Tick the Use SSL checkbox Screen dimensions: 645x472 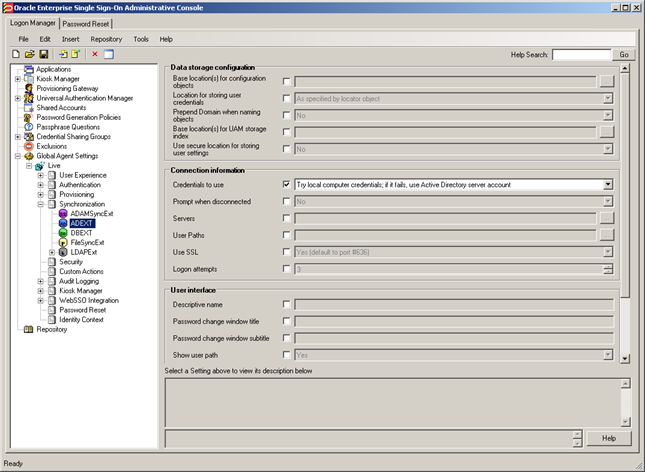point(287,252)
